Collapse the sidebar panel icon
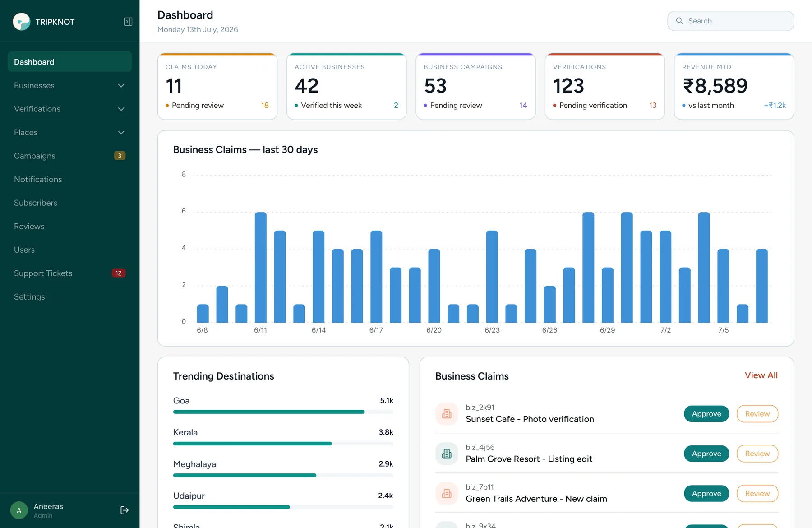The height and width of the screenshot is (528, 812). pos(128,22)
